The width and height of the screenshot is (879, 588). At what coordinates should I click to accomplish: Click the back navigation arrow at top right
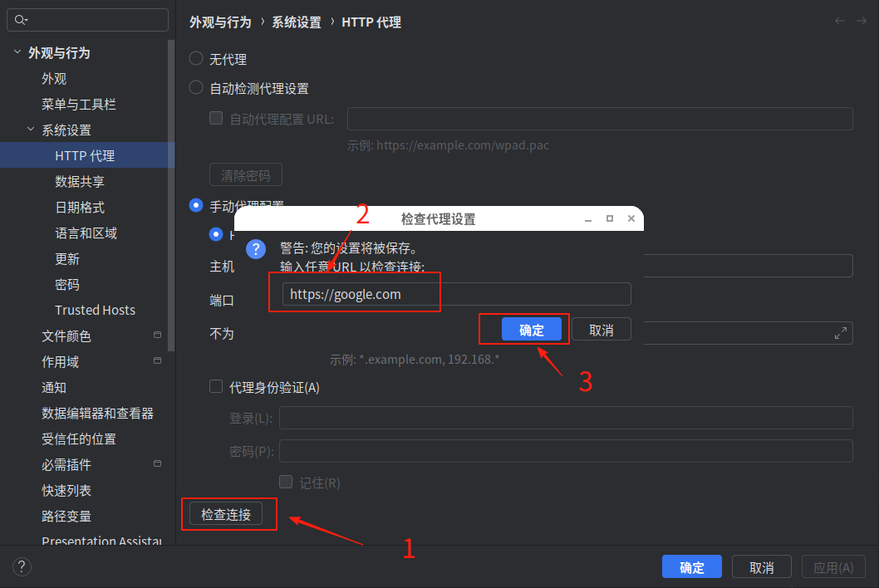pos(839,21)
